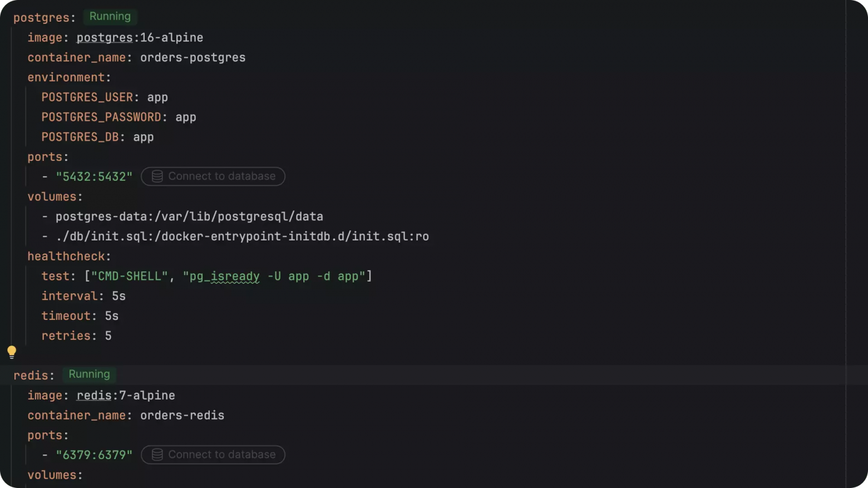The width and height of the screenshot is (868, 488).
Task: Open the underlined postgres image link
Action: point(105,38)
